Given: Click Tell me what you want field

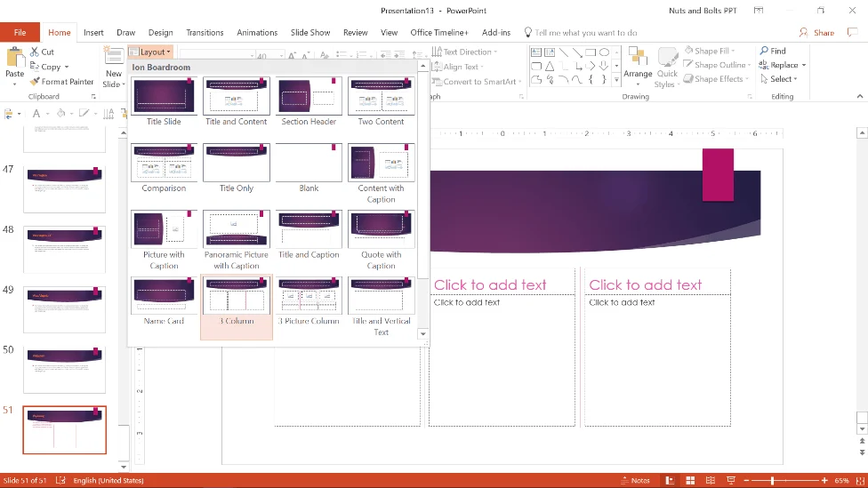Looking at the screenshot, I should pyautogui.click(x=586, y=33).
